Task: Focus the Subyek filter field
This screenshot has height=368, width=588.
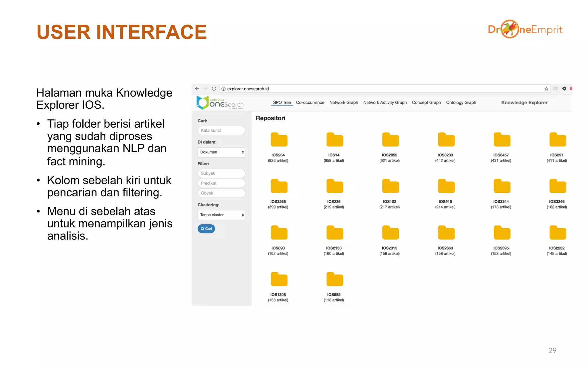Action: pos(221,173)
